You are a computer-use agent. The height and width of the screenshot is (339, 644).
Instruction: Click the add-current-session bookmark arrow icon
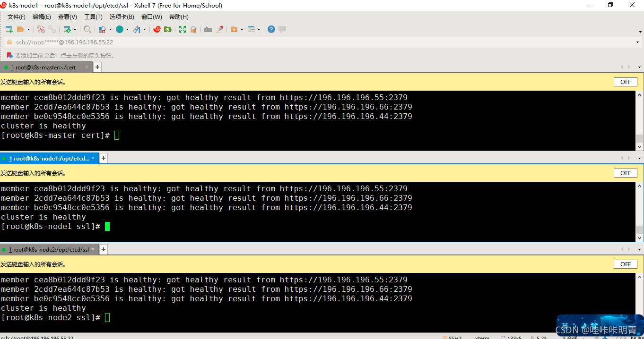pos(9,55)
